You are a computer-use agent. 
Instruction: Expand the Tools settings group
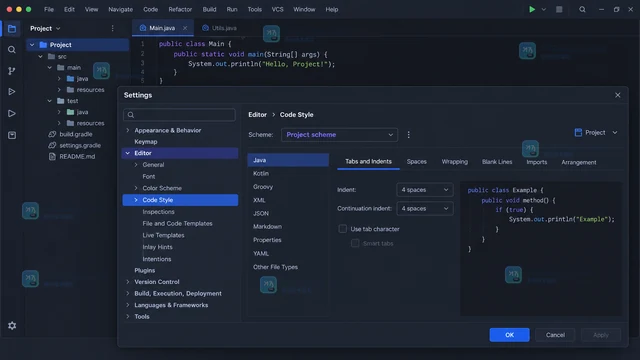pos(128,316)
